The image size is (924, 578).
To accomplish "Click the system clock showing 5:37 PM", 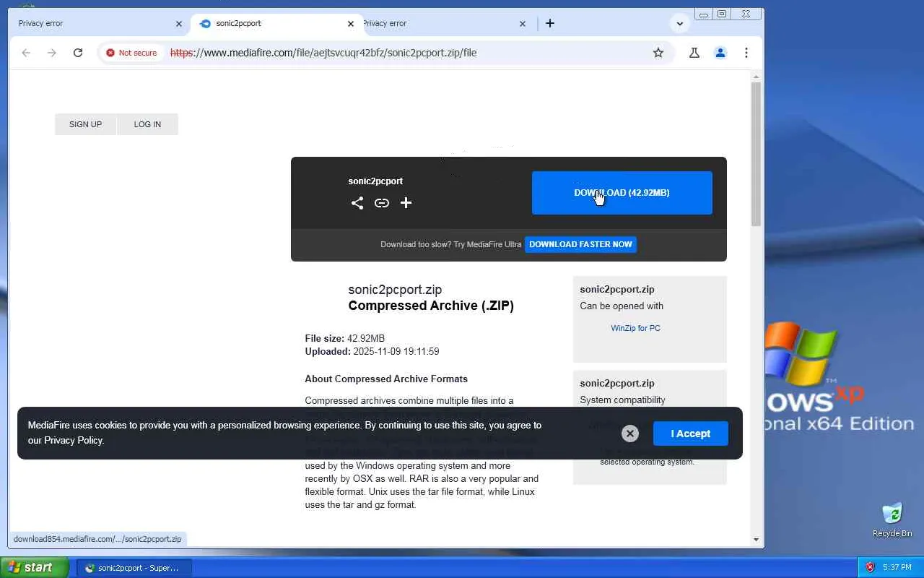I will coord(897,568).
